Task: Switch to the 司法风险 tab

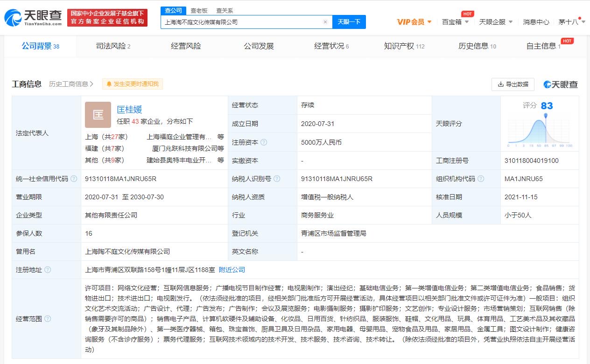Action: [113, 46]
